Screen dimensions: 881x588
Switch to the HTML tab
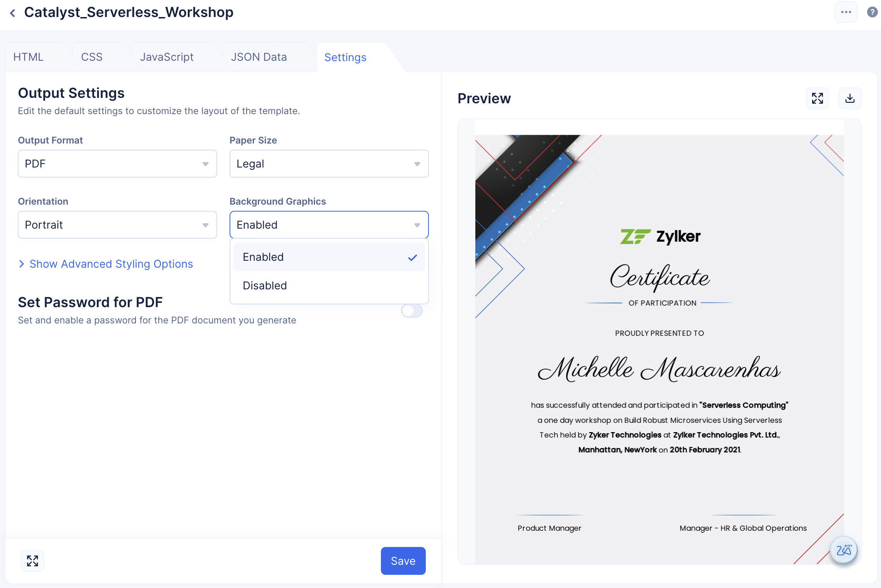click(x=28, y=57)
